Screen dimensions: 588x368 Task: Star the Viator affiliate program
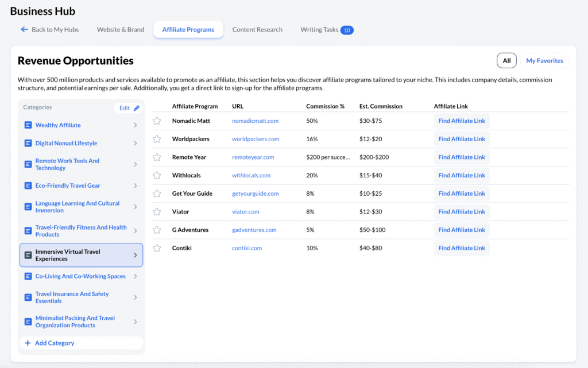click(157, 211)
